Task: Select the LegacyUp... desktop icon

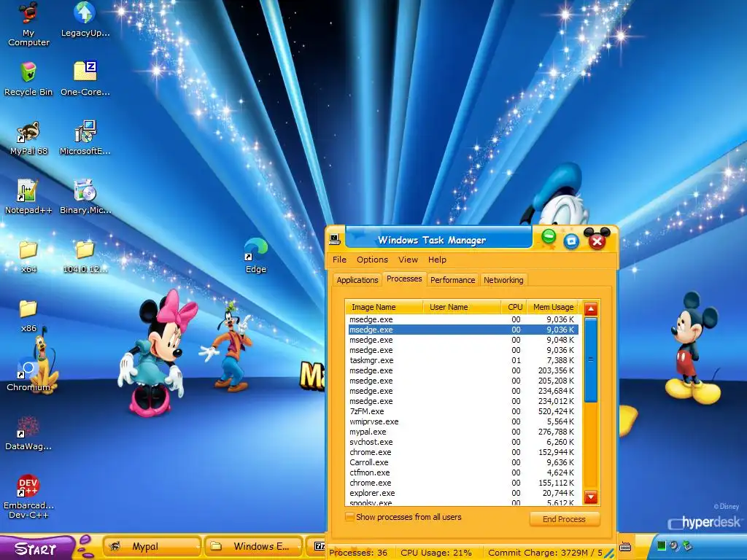Action: (85, 20)
